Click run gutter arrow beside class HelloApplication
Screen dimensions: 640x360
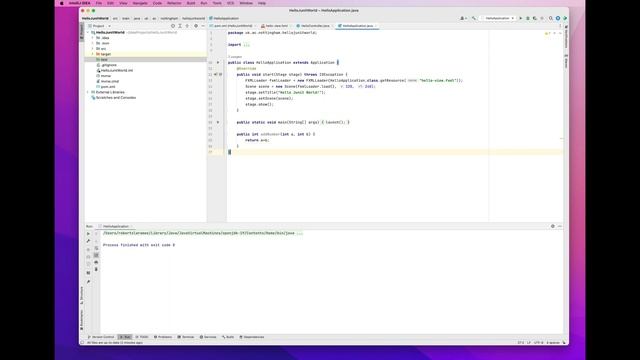[218, 62]
